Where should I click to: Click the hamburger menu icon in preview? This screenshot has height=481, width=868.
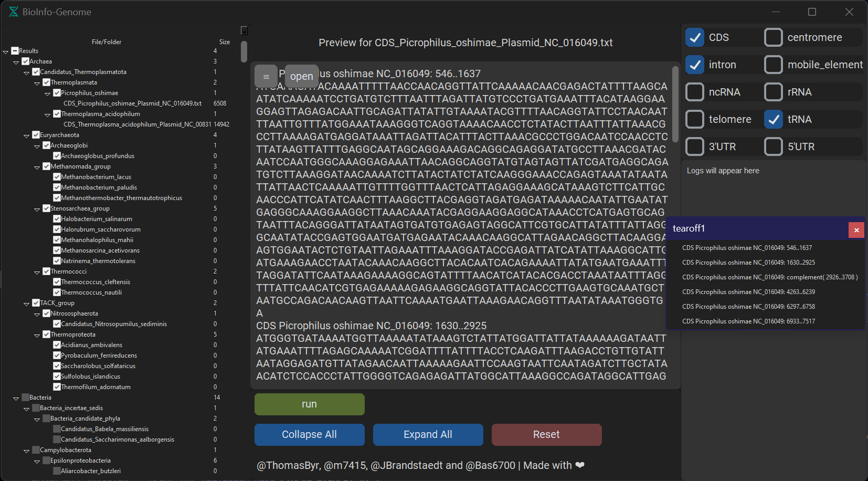tap(266, 77)
